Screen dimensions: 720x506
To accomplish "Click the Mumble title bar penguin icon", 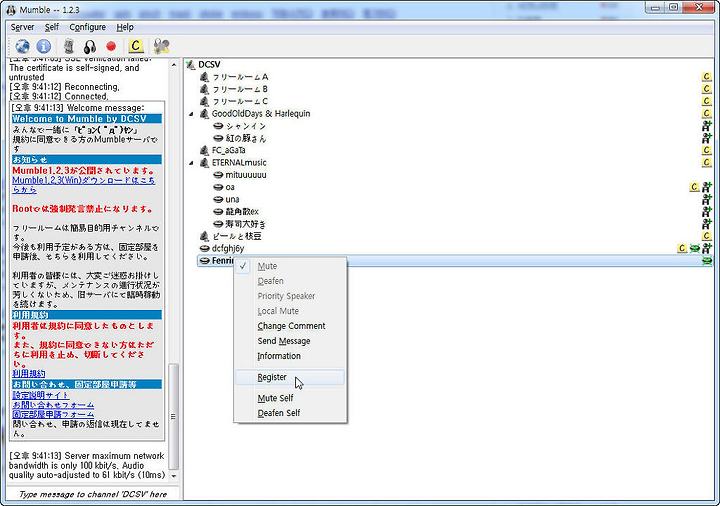I will [x=11, y=9].
